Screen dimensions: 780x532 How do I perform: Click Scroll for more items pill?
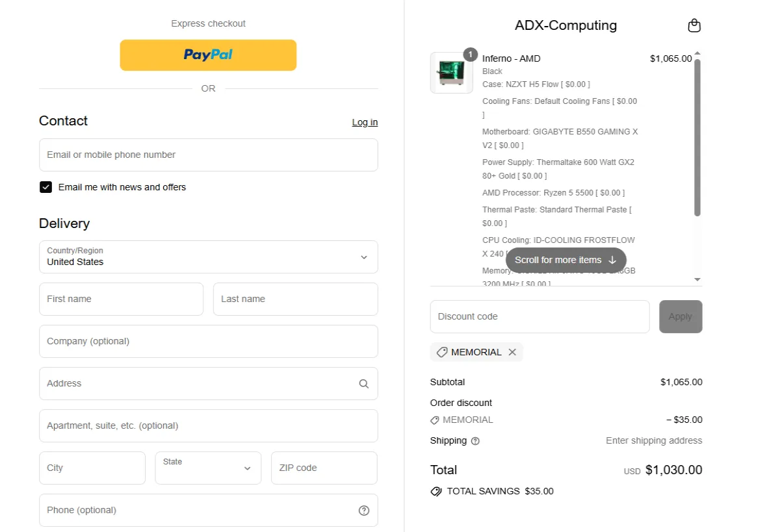[x=565, y=260]
